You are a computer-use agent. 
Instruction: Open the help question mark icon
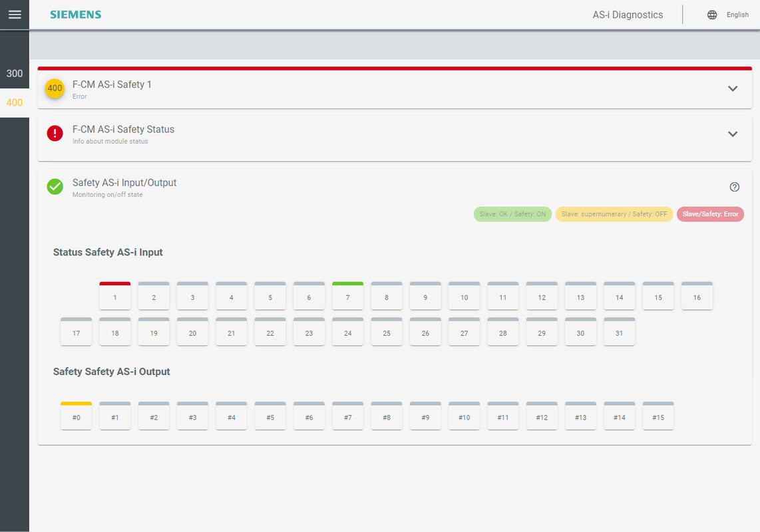tap(734, 187)
